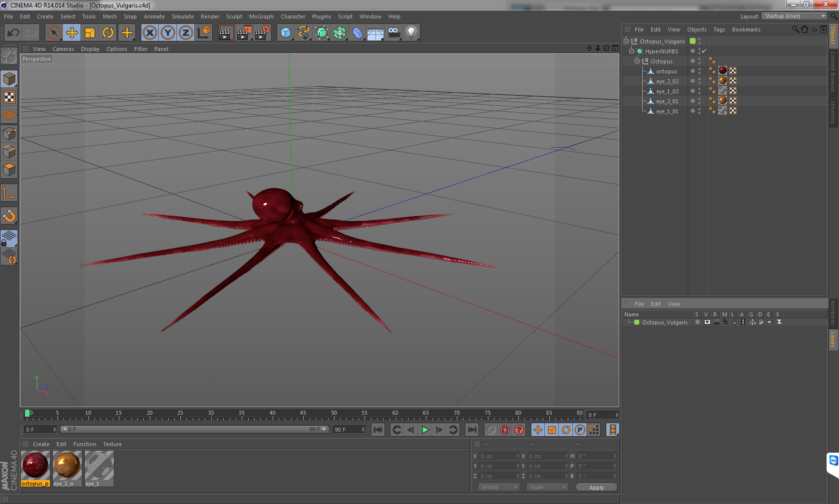The width and height of the screenshot is (839, 504).
Task: Render active view clapperboard icon
Action: [x=226, y=33]
